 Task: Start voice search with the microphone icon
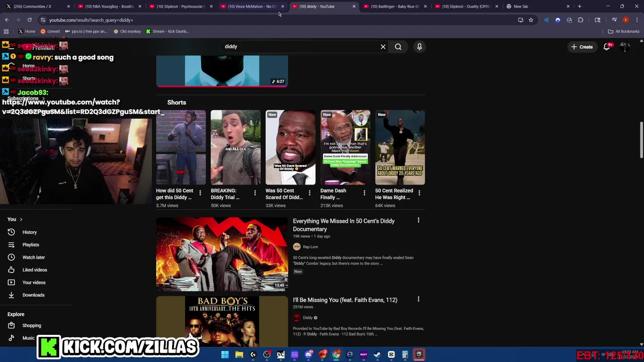coord(419,47)
